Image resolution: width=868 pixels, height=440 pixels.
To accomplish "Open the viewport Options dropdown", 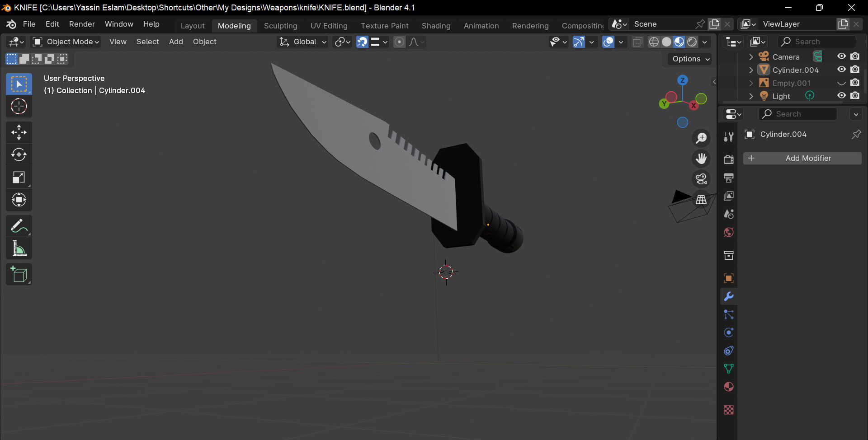I will pos(690,59).
